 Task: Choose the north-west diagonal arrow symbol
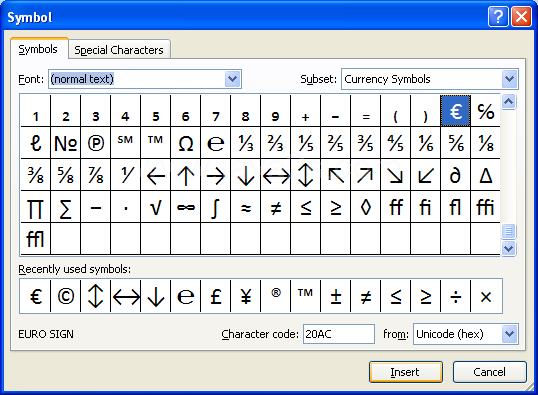pyautogui.click(x=336, y=175)
